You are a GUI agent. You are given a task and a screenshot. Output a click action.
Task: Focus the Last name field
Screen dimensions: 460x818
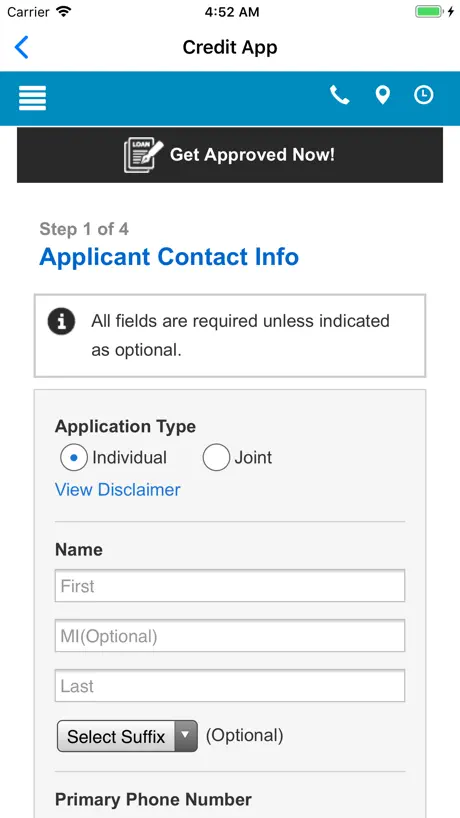click(x=230, y=686)
